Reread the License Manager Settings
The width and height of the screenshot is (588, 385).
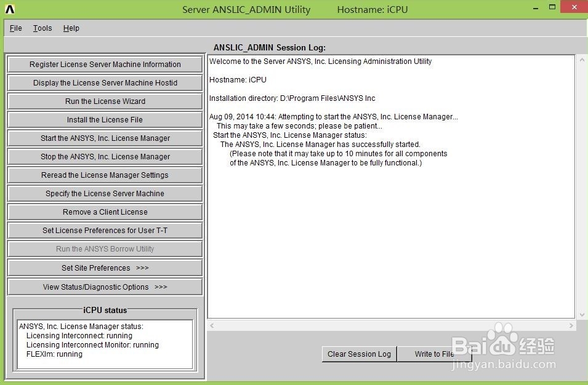coord(104,175)
